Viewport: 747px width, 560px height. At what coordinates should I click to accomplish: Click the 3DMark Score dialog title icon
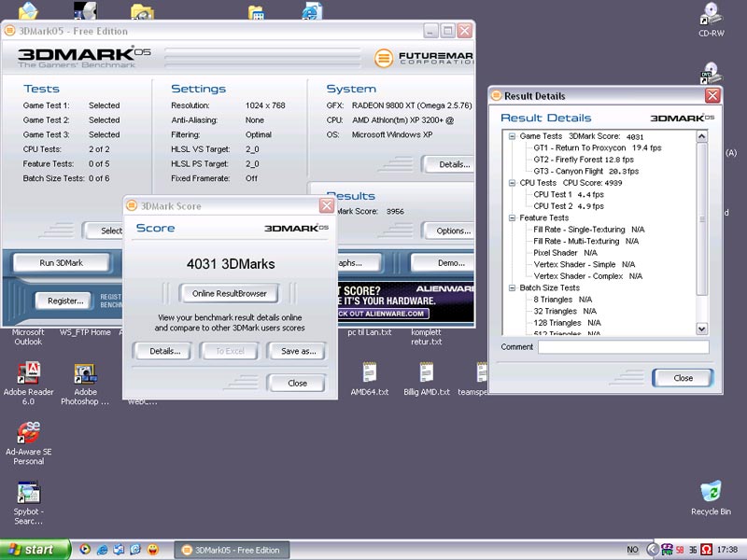coord(132,205)
